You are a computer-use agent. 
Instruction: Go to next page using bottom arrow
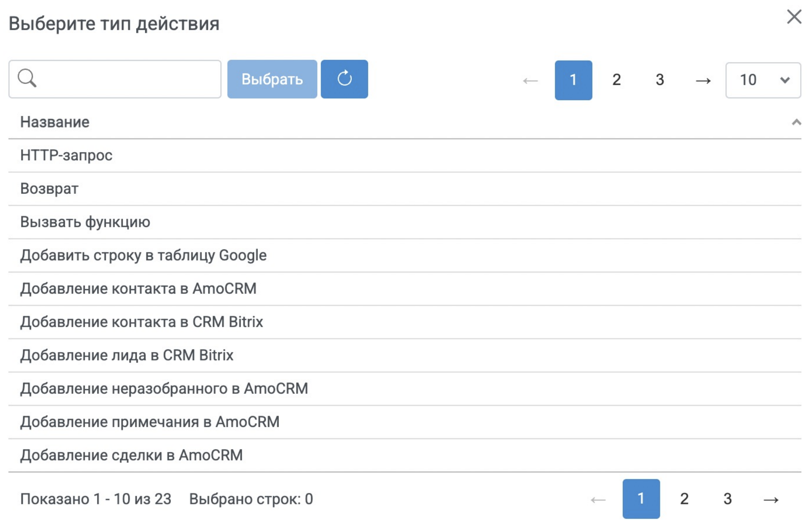[770, 500]
